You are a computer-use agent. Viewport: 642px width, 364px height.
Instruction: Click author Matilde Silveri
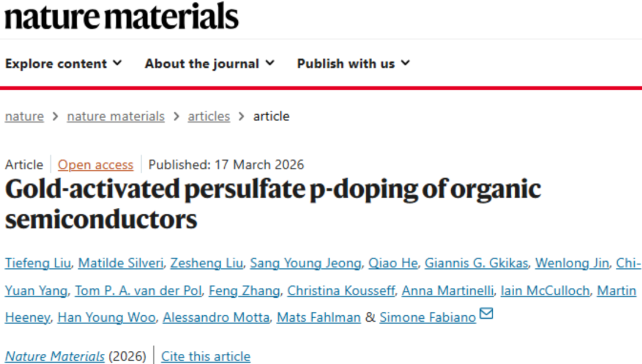[120, 263]
